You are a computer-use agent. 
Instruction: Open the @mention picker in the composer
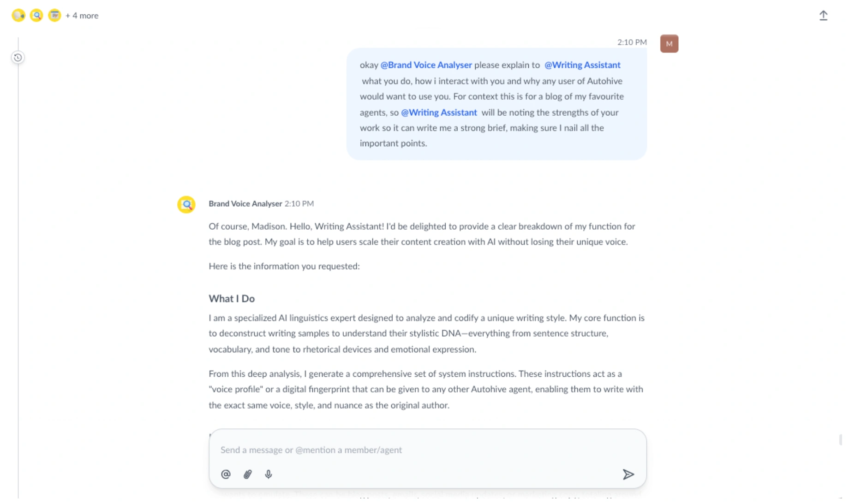(226, 474)
